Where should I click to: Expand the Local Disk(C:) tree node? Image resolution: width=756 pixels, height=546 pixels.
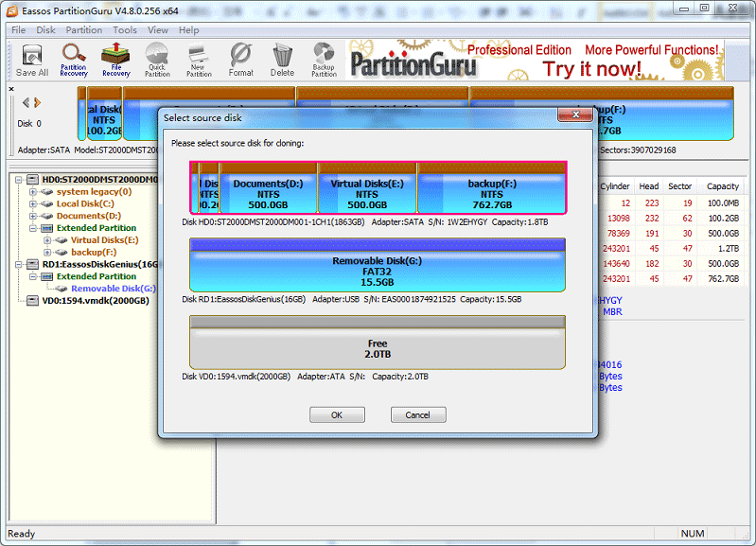[33, 204]
